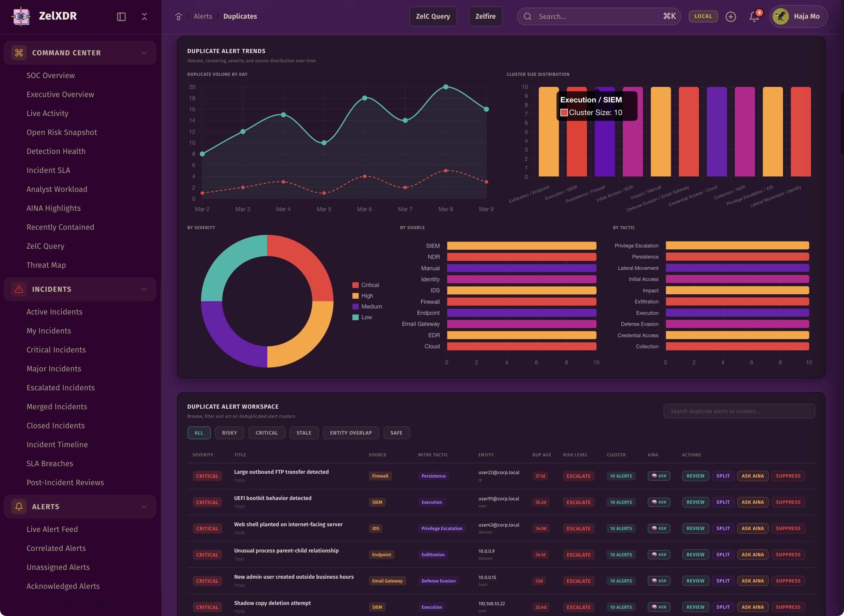The image size is (844, 616).
Task: Click the ZelXDR eye logo icon
Action: point(21,16)
